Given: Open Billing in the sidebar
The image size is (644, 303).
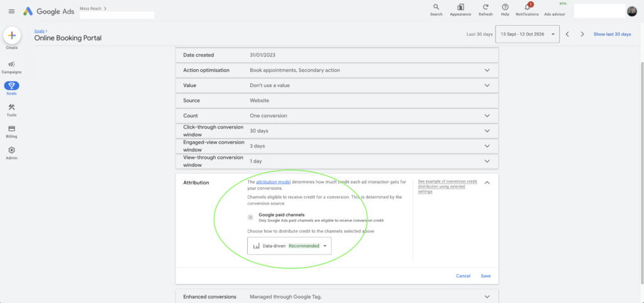Looking at the screenshot, I should [11, 132].
